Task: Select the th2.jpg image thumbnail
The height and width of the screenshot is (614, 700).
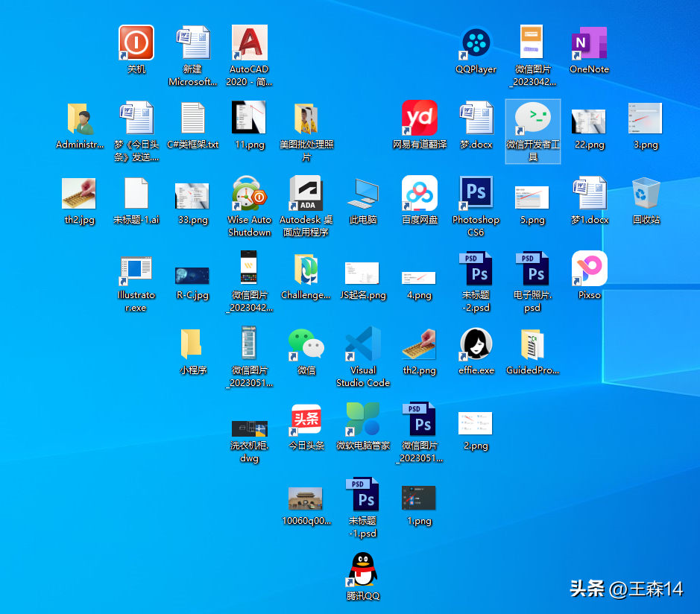Action: (x=79, y=194)
